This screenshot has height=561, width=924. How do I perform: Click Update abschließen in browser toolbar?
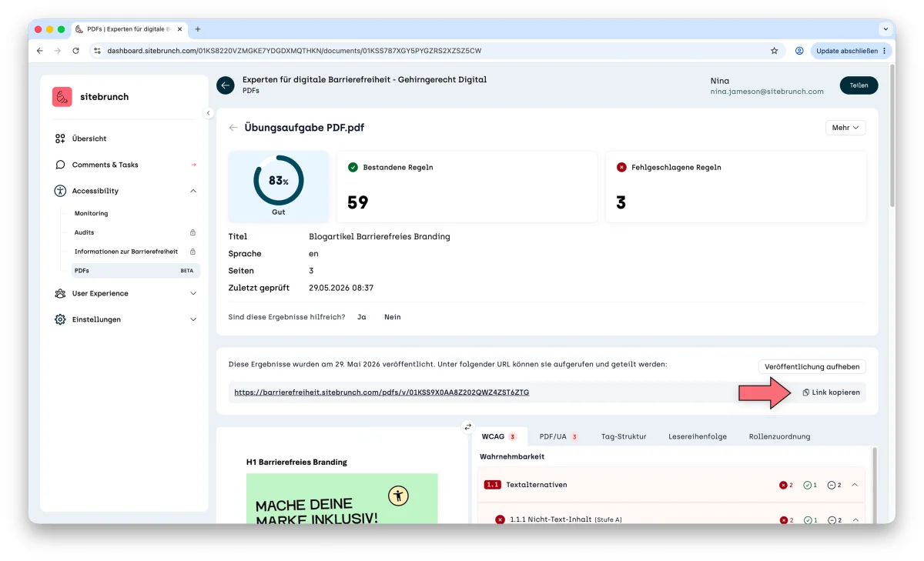(x=851, y=51)
